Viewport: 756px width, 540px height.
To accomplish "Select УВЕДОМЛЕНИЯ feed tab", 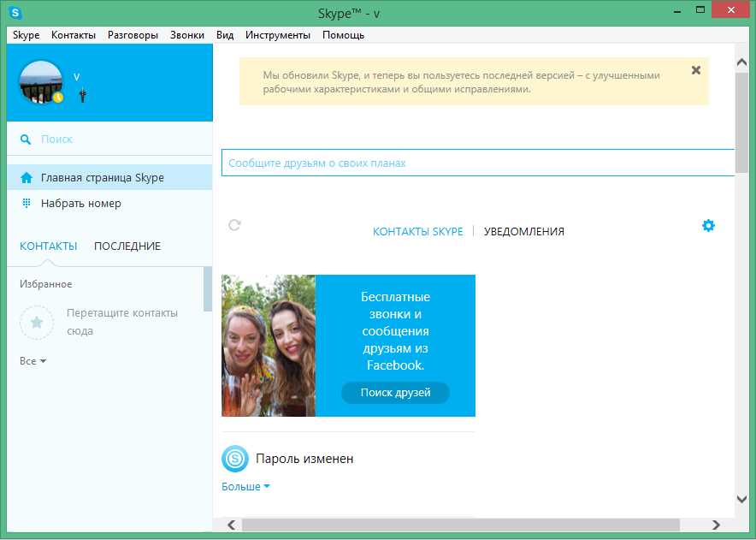I will 524,232.
